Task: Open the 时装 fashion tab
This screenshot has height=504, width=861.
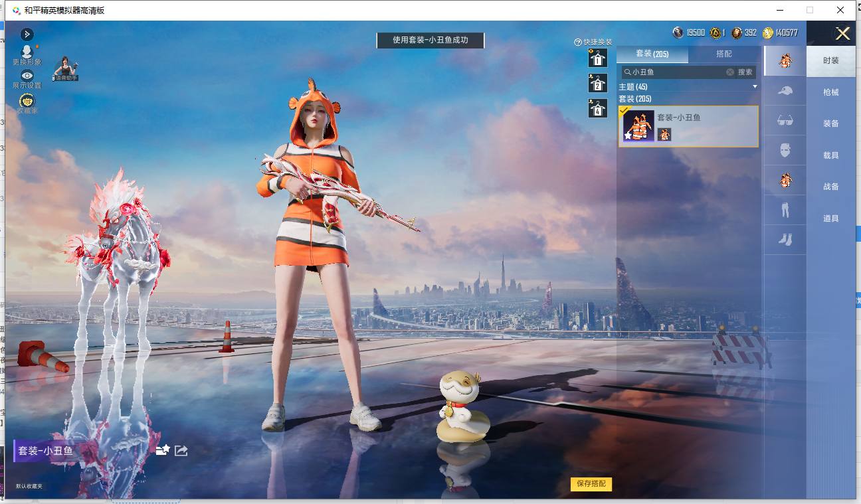Action: click(x=831, y=60)
